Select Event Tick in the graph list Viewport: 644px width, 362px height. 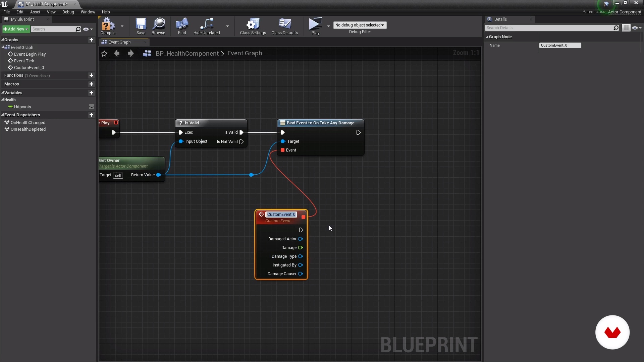[24, 61]
